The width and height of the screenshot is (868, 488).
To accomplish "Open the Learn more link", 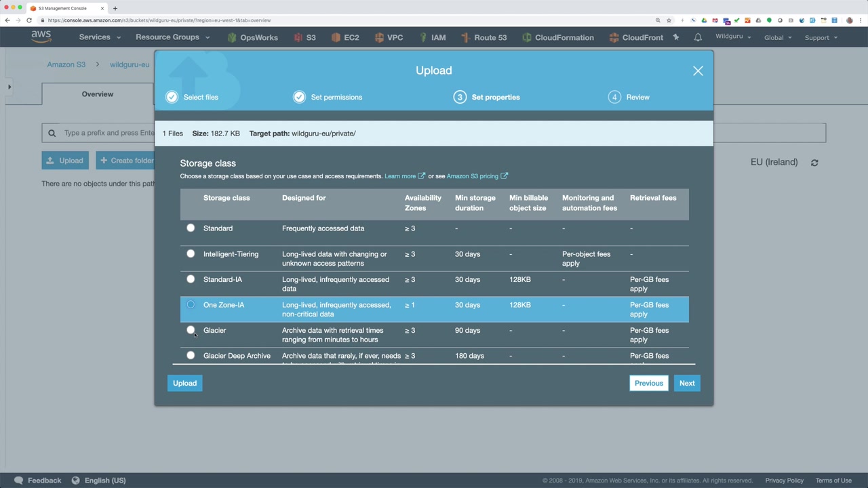I will pos(405,176).
